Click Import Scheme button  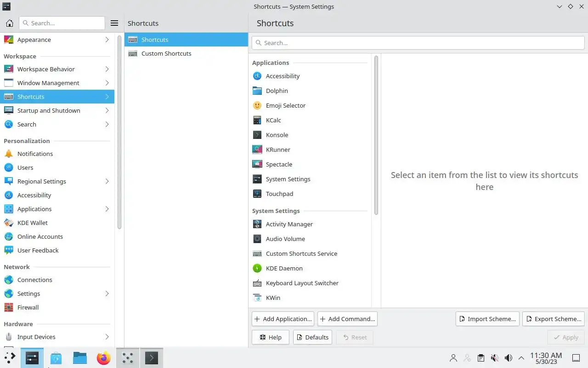[487, 319]
